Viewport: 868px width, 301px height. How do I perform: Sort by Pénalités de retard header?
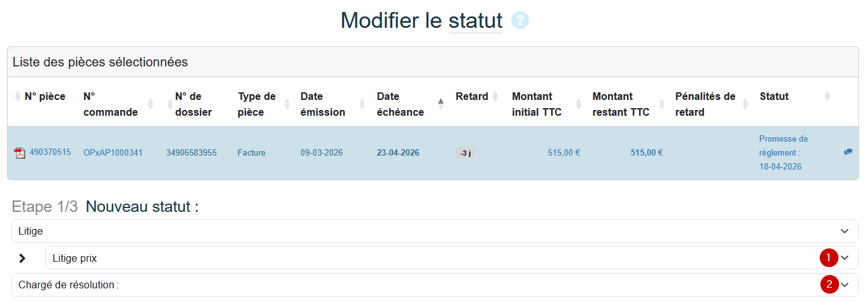[x=705, y=104]
